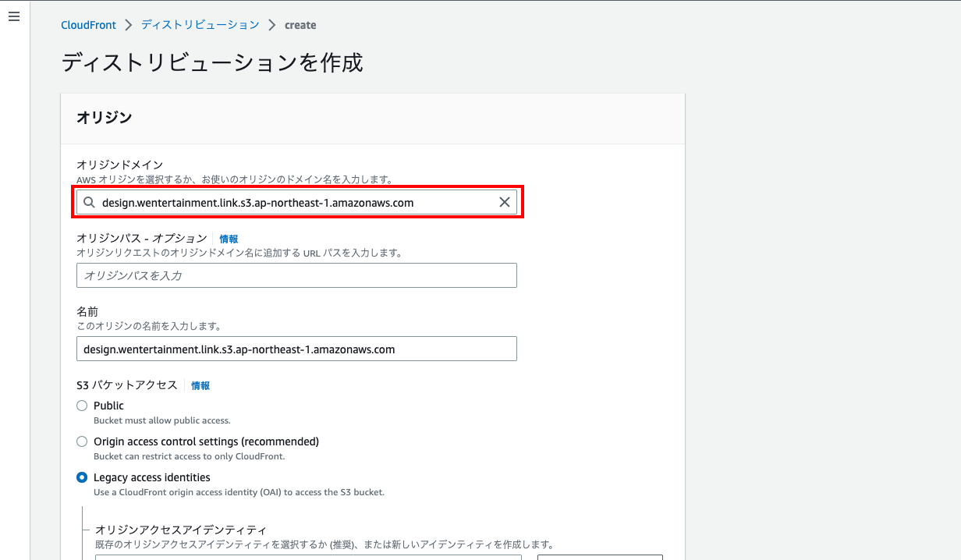Viewport: 961px width, 560px height.
Task: Click the chevron separator after CloudFront breadcrumb
Action: click(x=129, y=25)
